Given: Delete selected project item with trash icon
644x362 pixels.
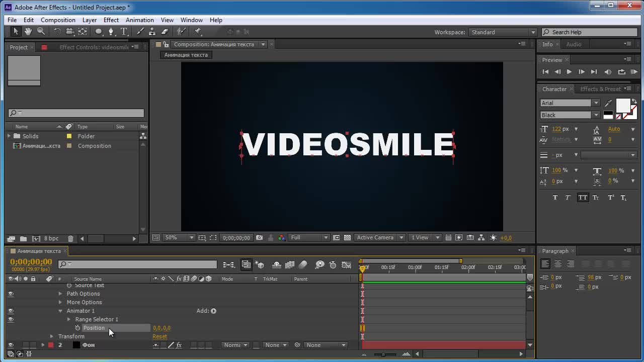Looking at the screenshot, I should [x=70, y=238].
